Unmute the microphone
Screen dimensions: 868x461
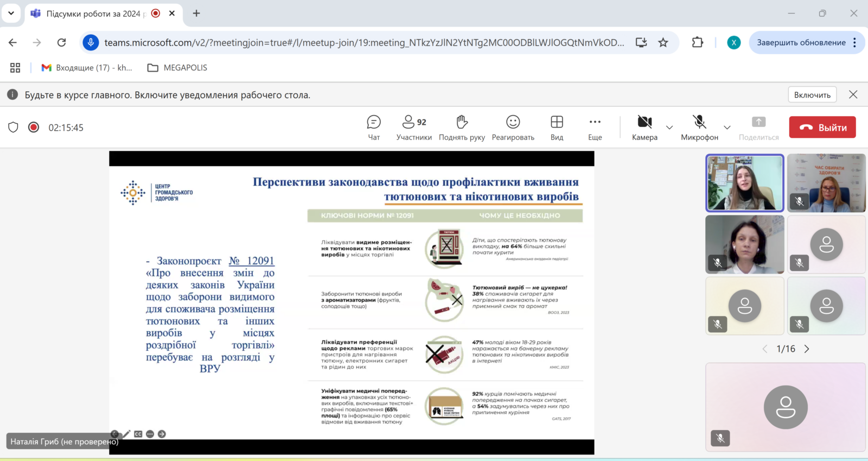(699, 128)
